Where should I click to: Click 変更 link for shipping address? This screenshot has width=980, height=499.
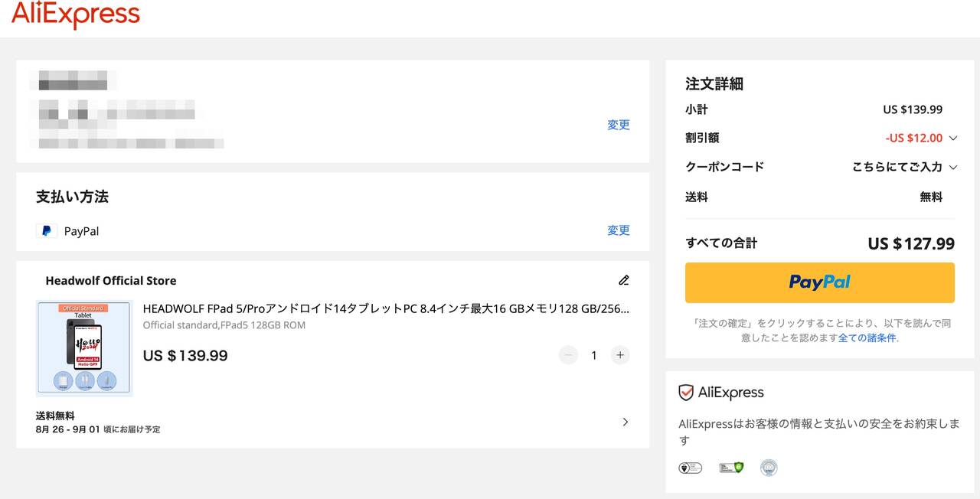point(618,125)
